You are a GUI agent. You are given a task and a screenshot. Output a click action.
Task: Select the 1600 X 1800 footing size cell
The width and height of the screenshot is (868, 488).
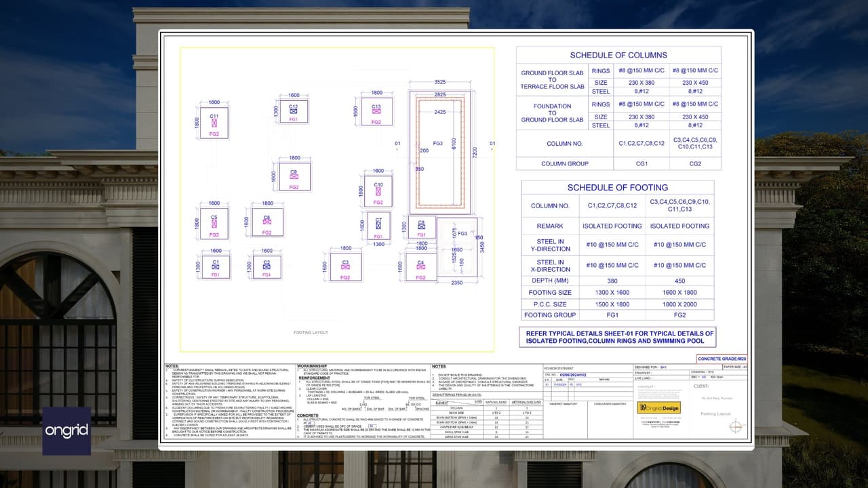pyautogui.click(x=679, y=292)
